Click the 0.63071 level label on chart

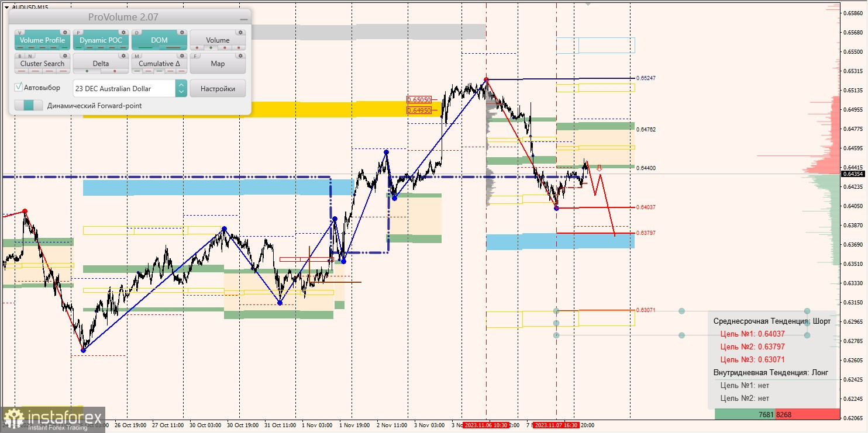pyautogui.click(x=646, y=310)
